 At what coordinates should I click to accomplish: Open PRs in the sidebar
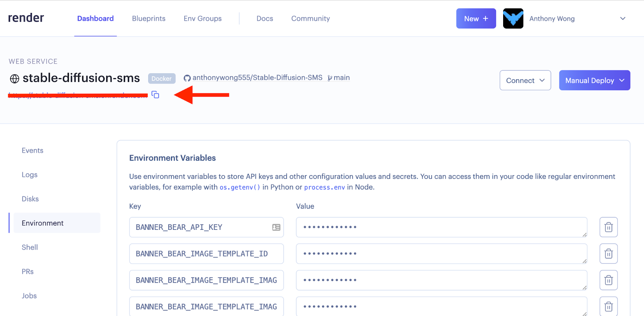[x=28, y=271]
